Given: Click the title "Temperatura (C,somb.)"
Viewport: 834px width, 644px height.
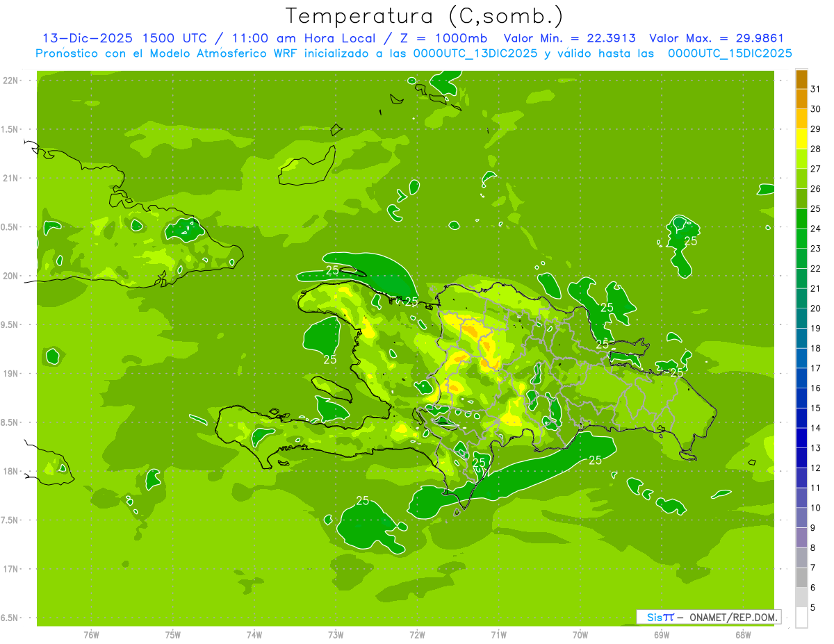Looking at the screenshot, I should (425, 16).
